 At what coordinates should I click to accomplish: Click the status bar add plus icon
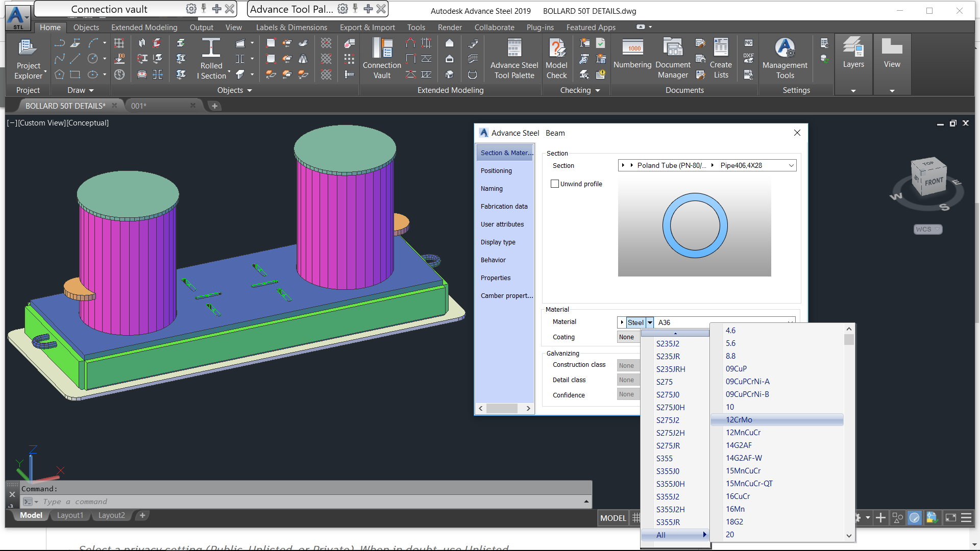(880, 518)
